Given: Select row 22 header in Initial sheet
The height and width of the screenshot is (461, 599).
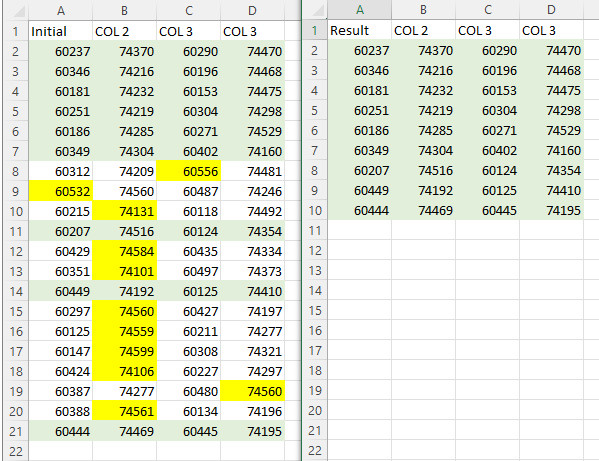Looking at the screenshot, I should click(16, 451).
